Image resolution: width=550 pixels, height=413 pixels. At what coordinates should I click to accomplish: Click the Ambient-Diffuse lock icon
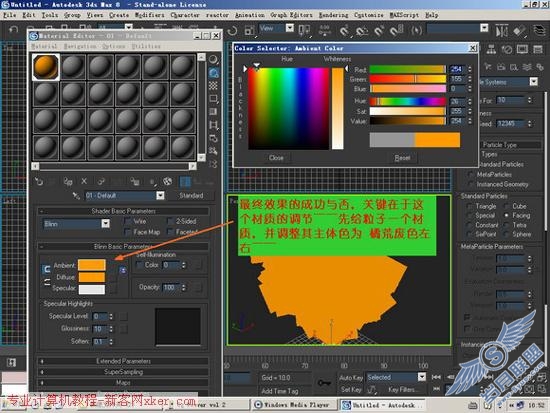(46, 269)
